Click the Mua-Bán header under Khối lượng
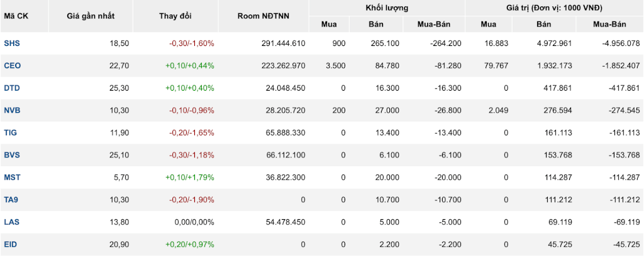The height and width of the screenshot is (257, 644). pos(434,25)
